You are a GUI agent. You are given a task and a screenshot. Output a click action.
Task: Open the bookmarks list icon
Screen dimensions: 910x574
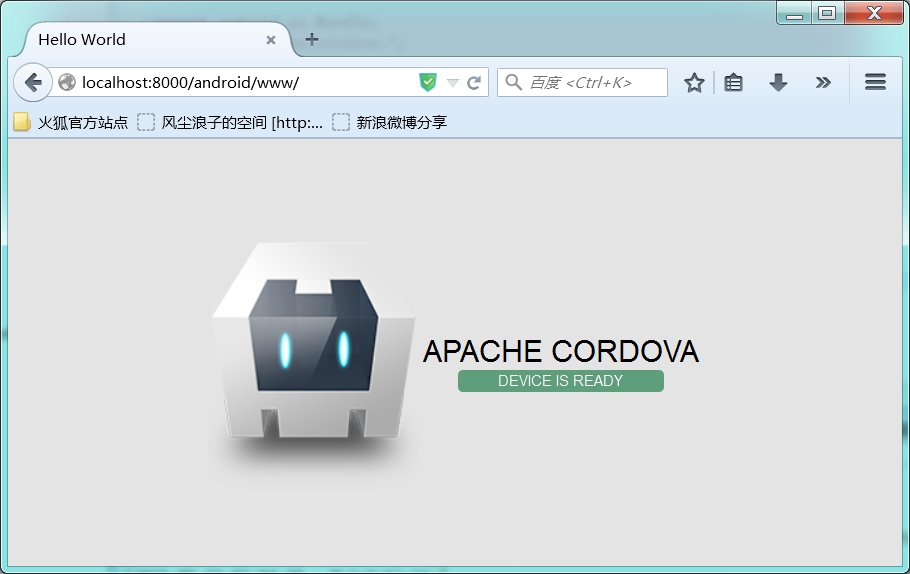(x=734, y=83)
